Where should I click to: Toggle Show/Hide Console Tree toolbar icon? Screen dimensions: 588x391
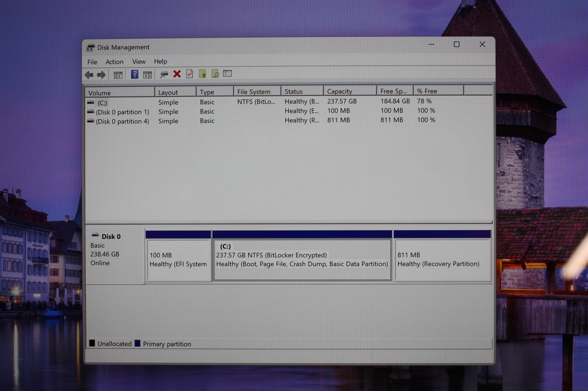tap(118, 75)
